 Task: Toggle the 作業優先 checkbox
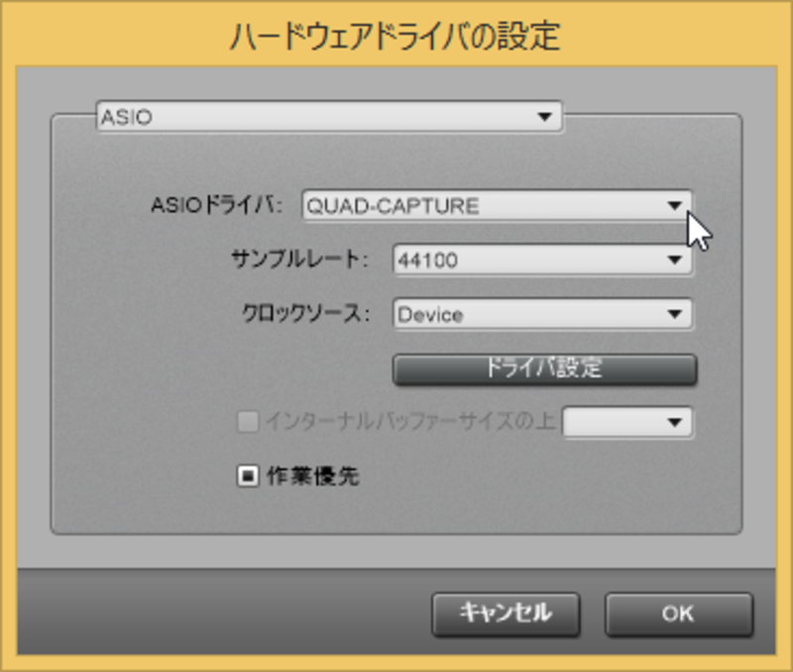[x=248, y=476]
